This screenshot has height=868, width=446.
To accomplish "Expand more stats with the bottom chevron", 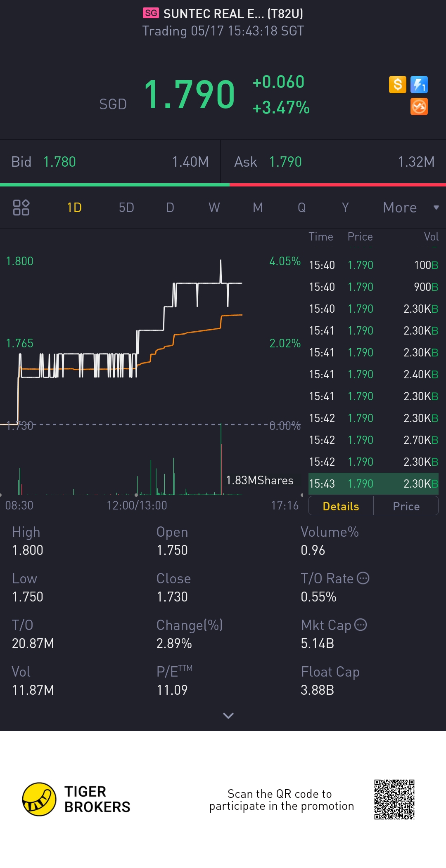I will coord(228,715).
